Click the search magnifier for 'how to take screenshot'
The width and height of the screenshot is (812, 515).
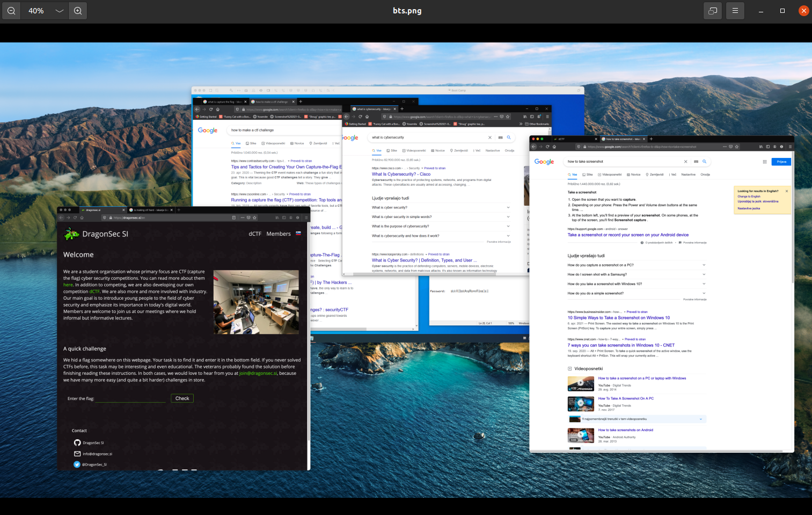click(x=704, y=161)
